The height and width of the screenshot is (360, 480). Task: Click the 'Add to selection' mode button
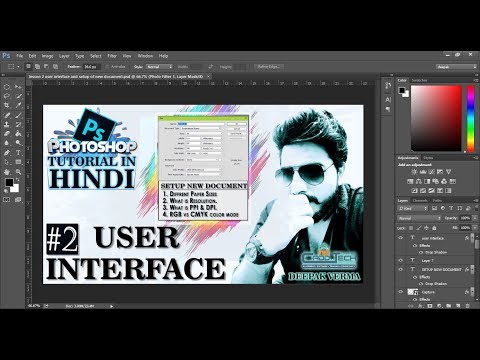pyautogui.click(x=37, y=67)
